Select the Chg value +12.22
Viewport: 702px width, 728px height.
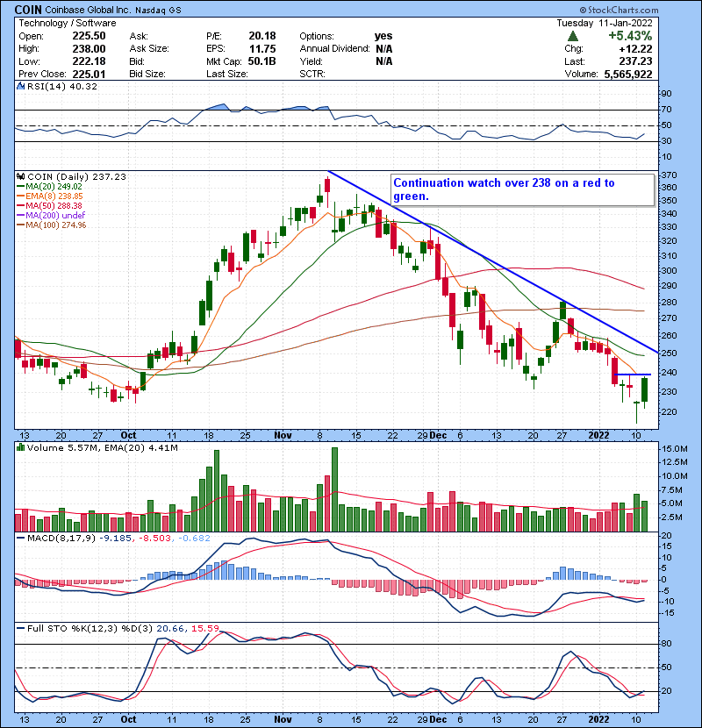635,49
